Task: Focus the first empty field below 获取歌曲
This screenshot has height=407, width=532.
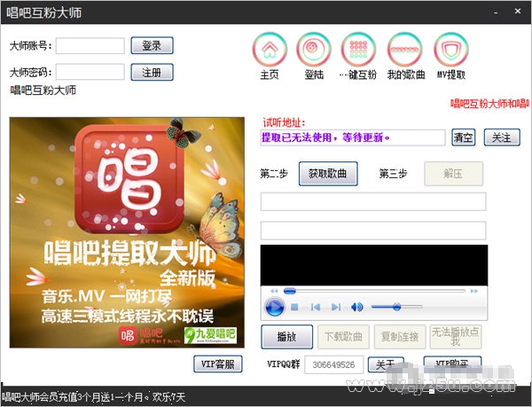Action: point(373,201)
